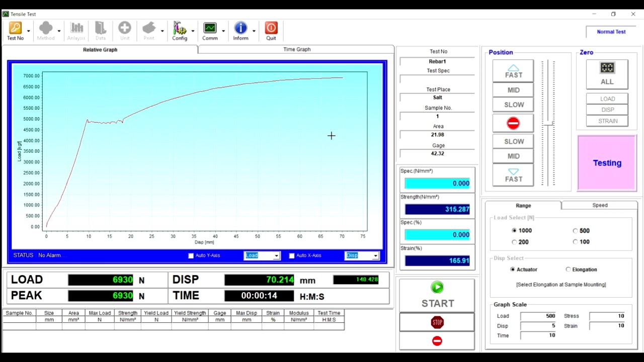644x362 pixels.
Task: Open the Inform toolbar icon
Action: tap(240, 31)
